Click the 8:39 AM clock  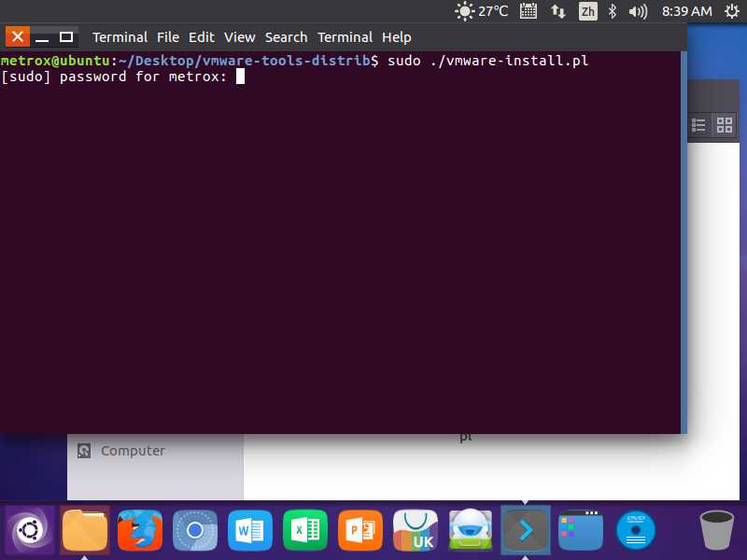686,11
